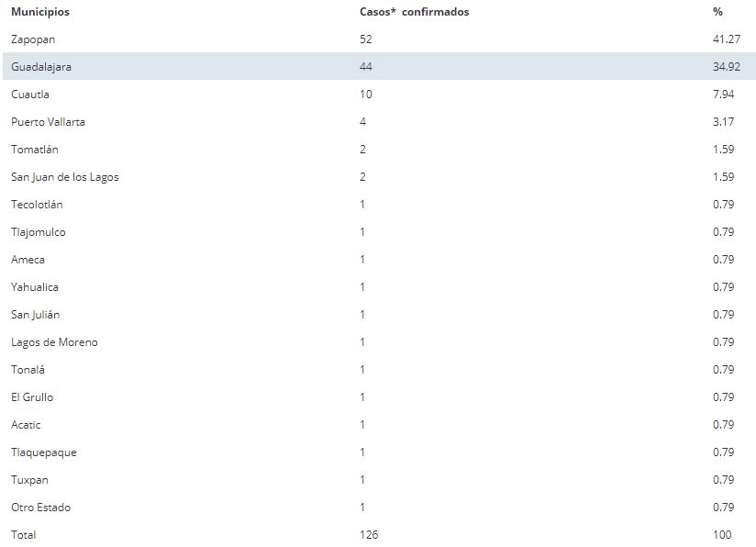
Task: Click the Cuautla municipality cell
Action: coord(29,95)
